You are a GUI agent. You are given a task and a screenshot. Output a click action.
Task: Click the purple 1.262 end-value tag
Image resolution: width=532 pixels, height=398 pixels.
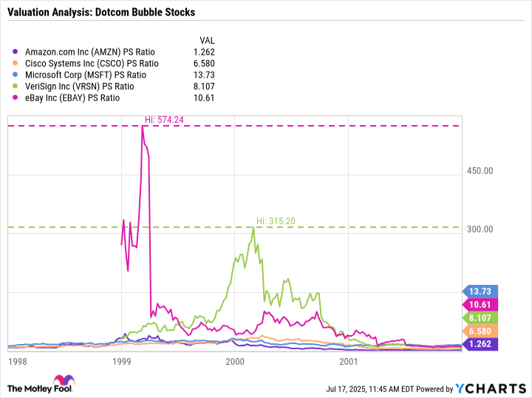click(x=480, y=344)
